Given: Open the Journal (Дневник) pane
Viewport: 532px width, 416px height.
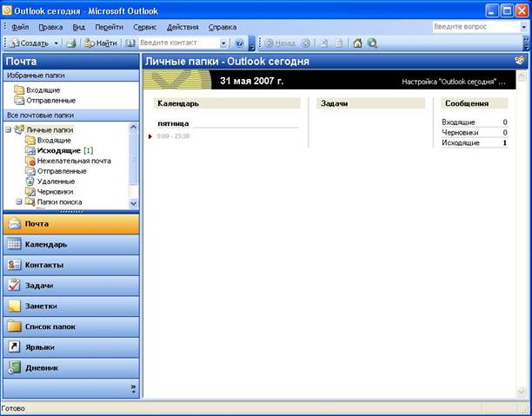Looking at the screenshot, I should (x=71, y=368).
